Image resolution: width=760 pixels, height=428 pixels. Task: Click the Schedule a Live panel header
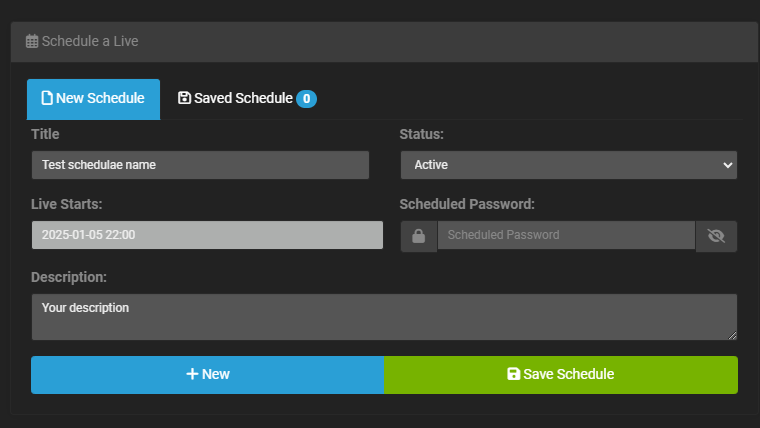[380, 42]
